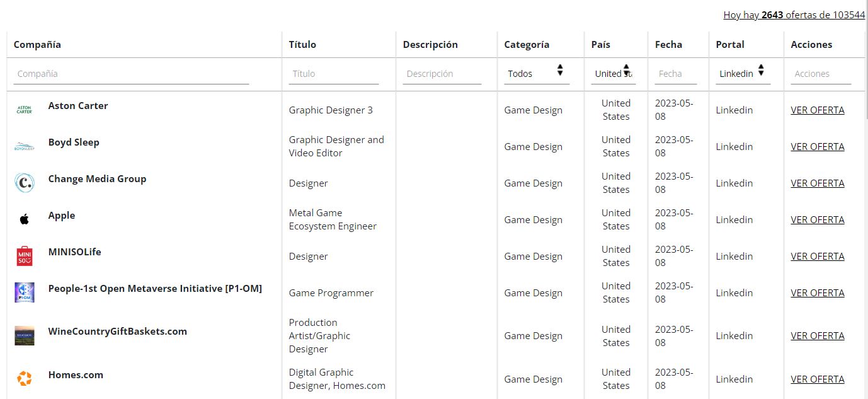Click the date in the Aston Carter row
The image size is (868, 399).
(674, 110)
